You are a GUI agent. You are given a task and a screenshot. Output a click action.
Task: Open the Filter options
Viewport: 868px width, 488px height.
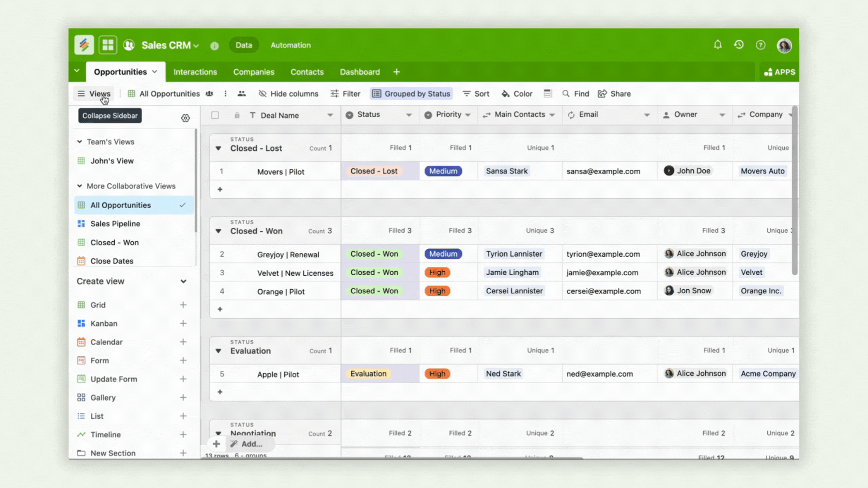(x=345, y=93)
